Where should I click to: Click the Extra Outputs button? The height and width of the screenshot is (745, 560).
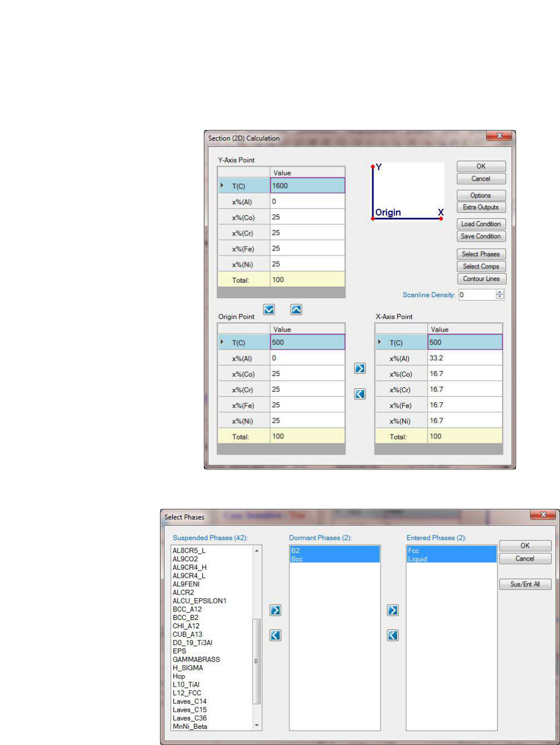point(481,207)
